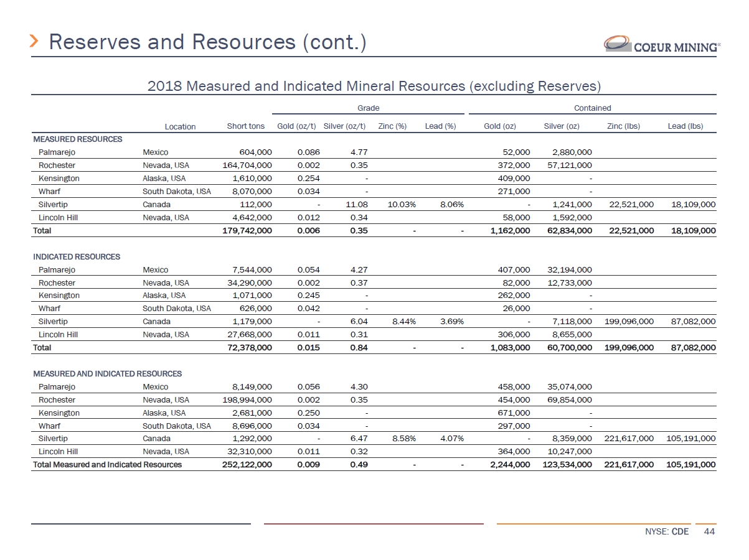The image size is (749, 560).
Task: Click the NYSE: CDE footer text
Action: 666,532
